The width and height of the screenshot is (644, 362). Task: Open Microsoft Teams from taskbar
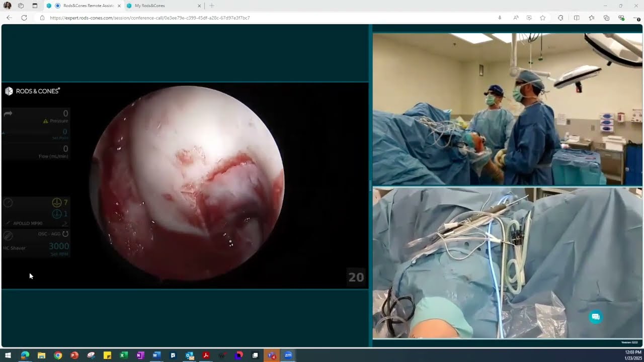272,355
